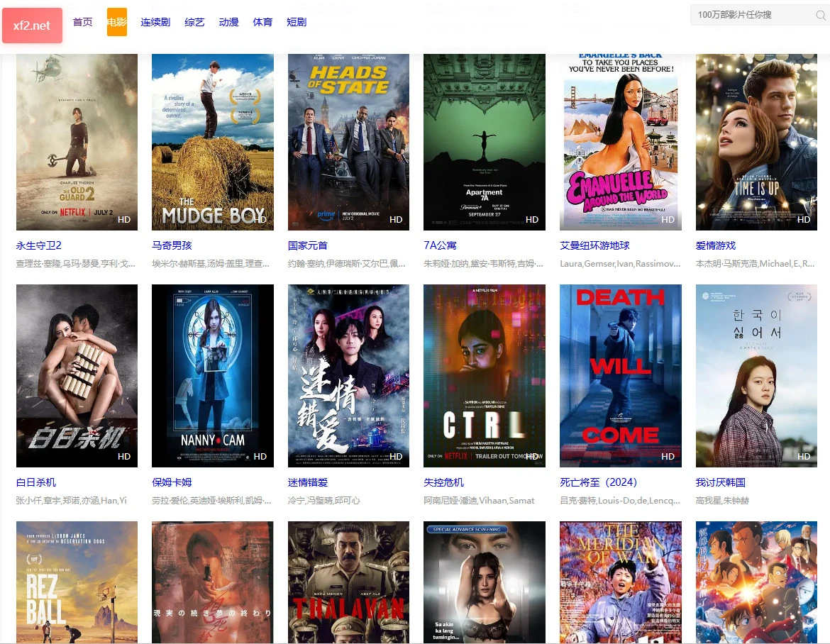Click the 马奇男孩 title link

pyautogui.click(x=172, y=245)
